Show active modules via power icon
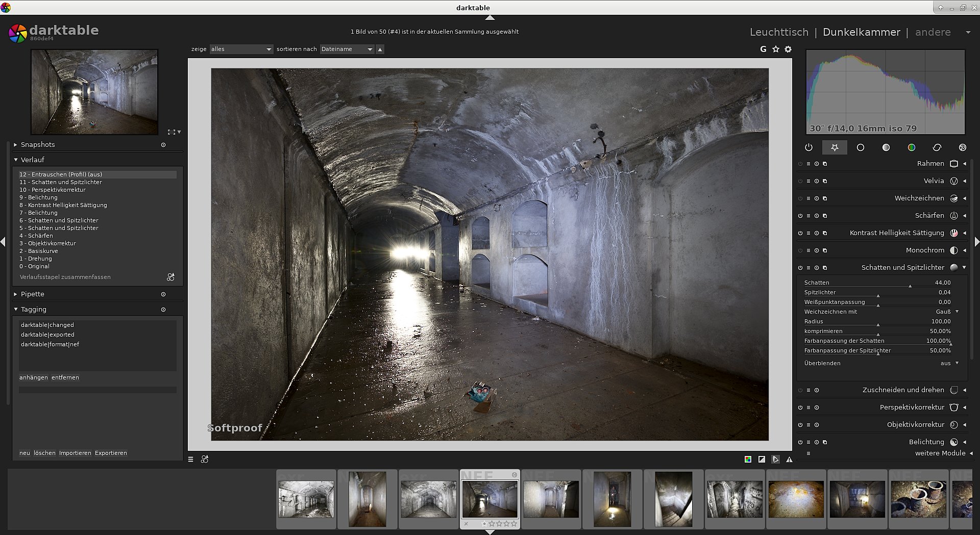Viewport: 980px width, 535px height. tap(809, 147)
